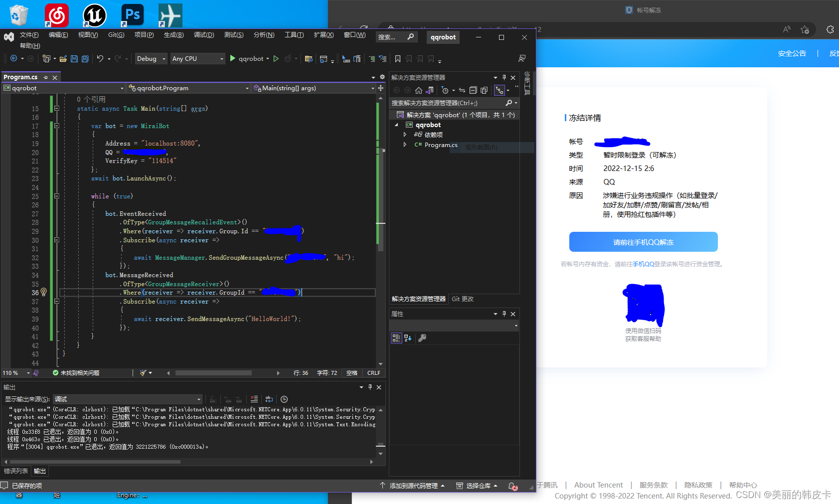
Task: Open Debug configuration dropdown
Action: coord(151,58)
